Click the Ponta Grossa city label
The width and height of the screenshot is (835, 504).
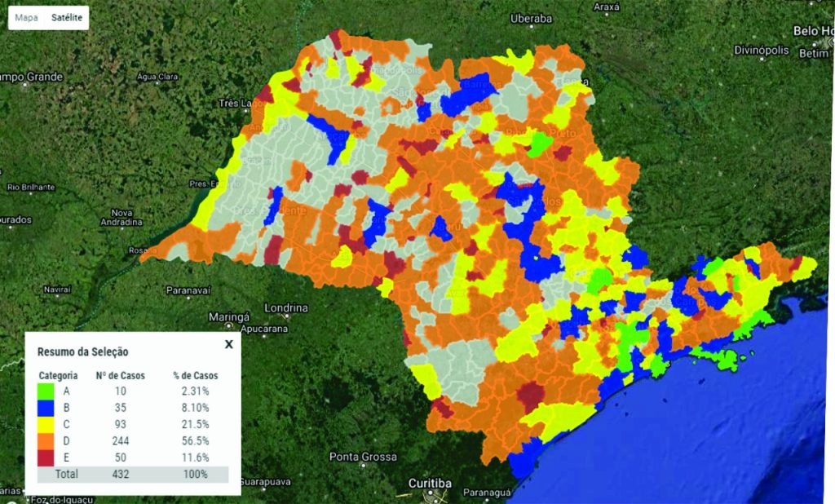(x=363, y=457)
